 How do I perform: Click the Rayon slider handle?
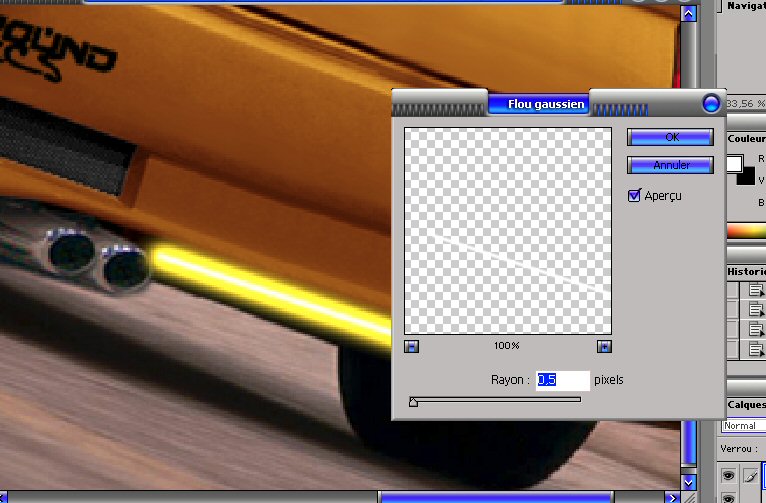tap(413, 402)
